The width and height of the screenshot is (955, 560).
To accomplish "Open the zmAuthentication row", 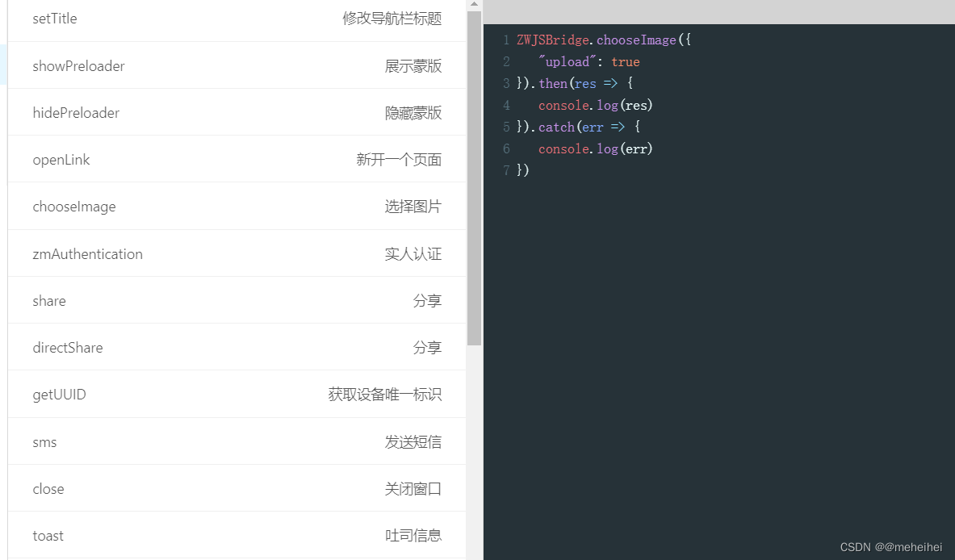I will pyautogui.click(x=237, y=254).
